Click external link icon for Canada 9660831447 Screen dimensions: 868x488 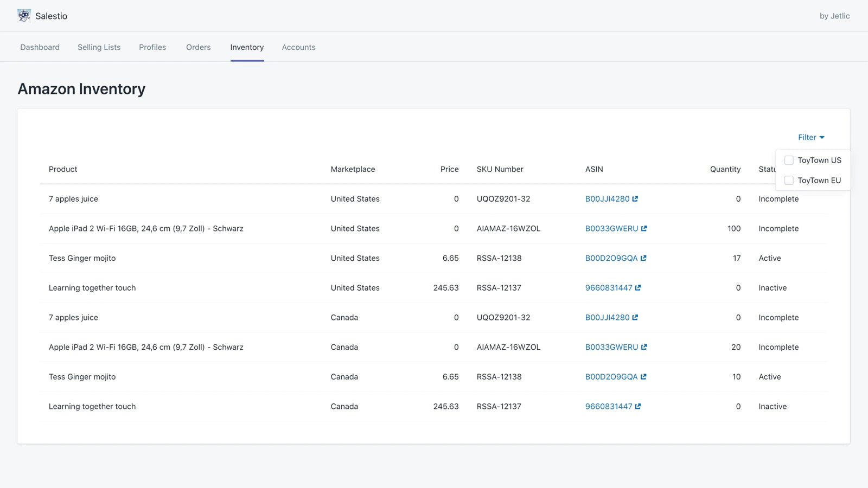pyautogui.click(x=638, y=407)
